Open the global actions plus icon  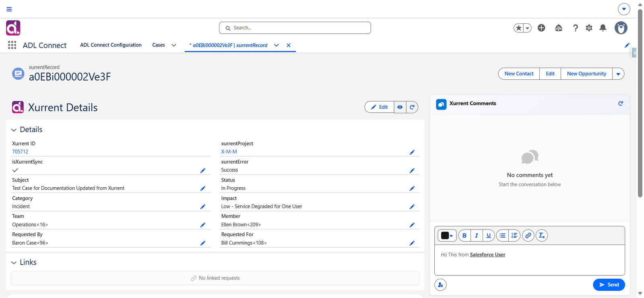point(541,28)
